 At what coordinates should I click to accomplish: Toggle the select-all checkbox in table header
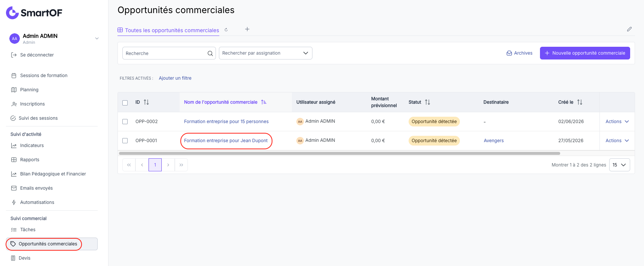click(125, 103)
